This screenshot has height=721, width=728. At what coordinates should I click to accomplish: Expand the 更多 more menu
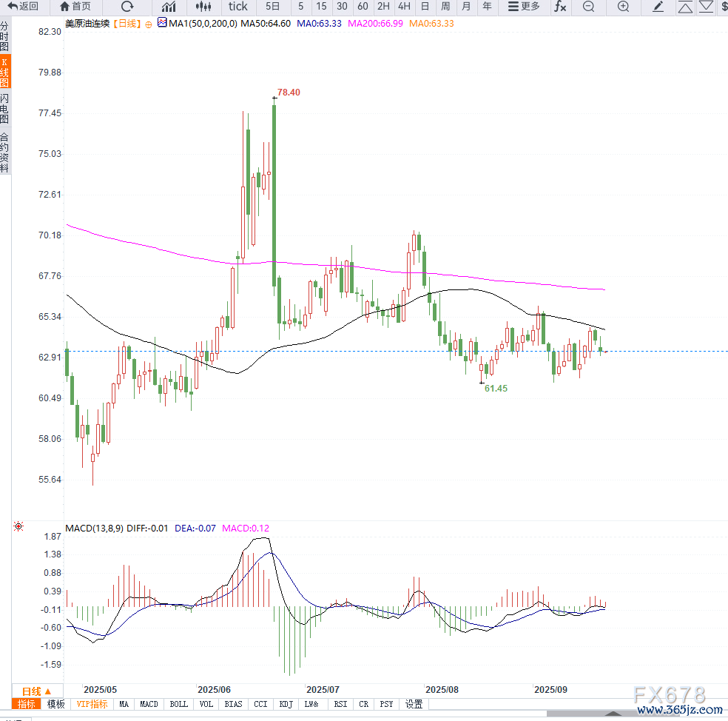[x=525, y=7]
